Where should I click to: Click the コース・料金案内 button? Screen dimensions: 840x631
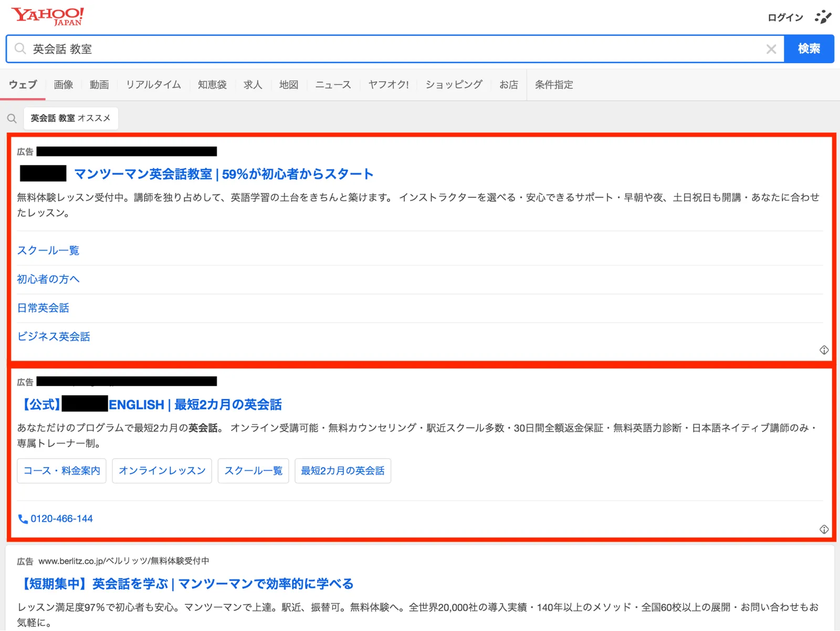point(62,471)
